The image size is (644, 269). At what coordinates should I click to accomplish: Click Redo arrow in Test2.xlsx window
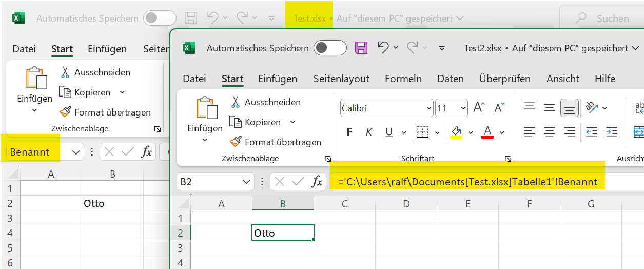tap(413, 48)
